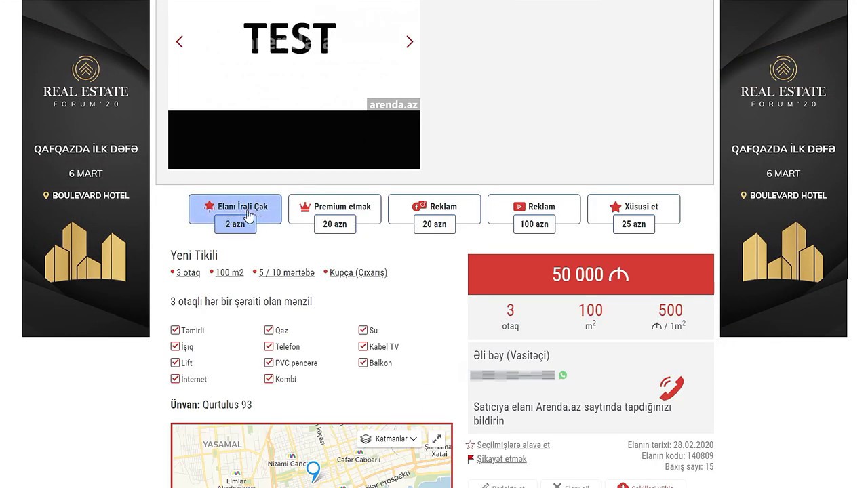Toggle the İşıq checkbox
Screen dimensions: 868x488
tap(175, 346)
